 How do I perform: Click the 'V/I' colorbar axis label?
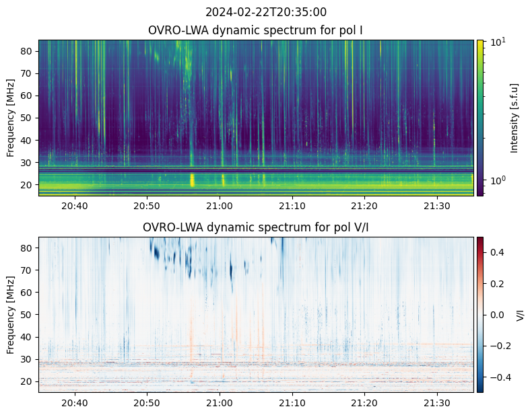click(x=520, y=314)
